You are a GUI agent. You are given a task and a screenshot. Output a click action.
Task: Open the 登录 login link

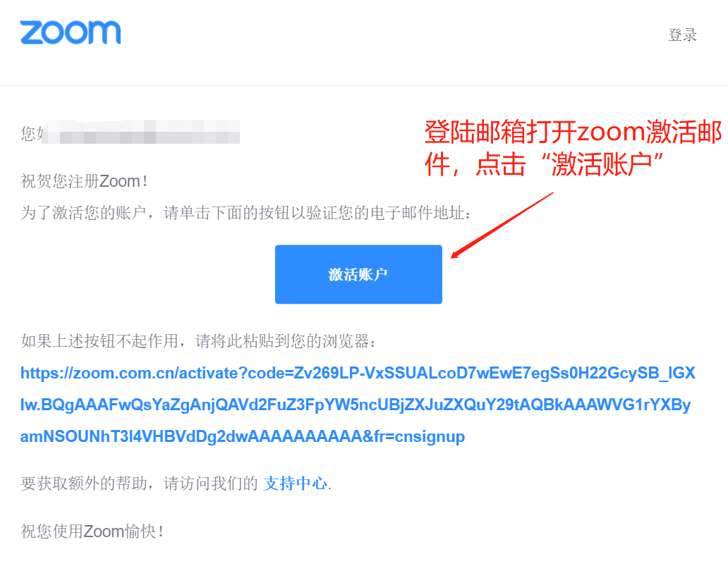pyautogui.click(x=683, y=35)
